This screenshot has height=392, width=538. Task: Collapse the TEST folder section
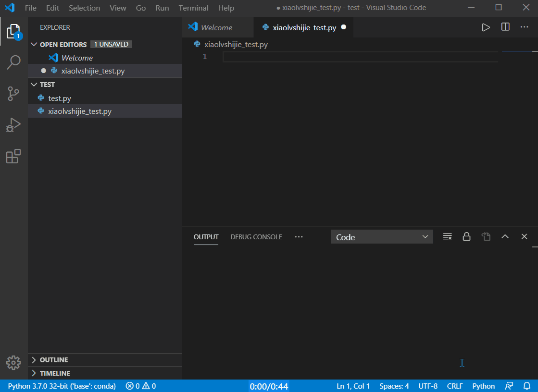[x=34, y=85]
